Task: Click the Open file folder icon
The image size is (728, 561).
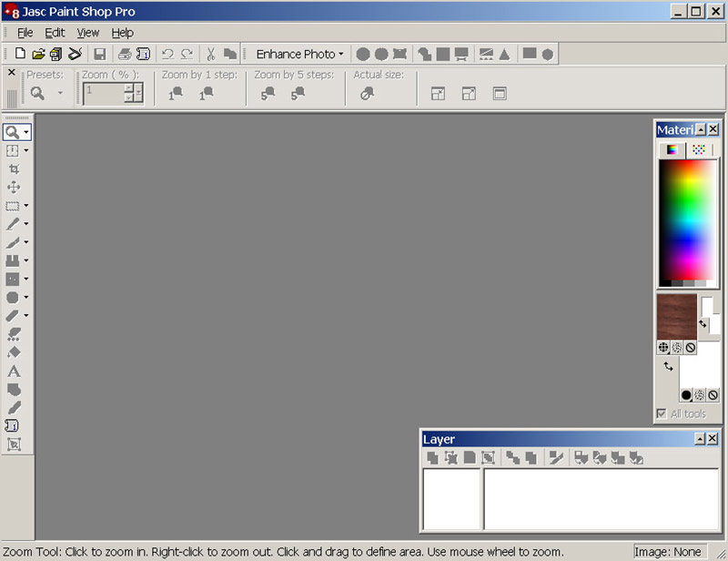Action: [x=38, y=55]
